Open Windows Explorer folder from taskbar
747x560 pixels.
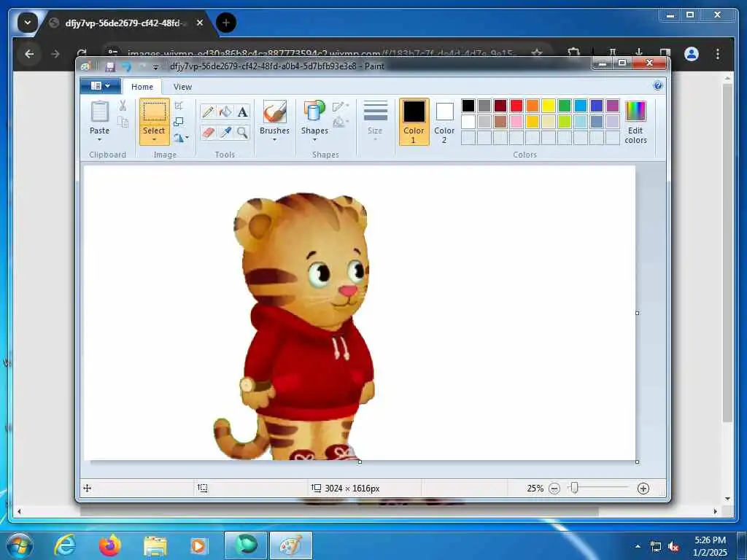coord(155,546)
